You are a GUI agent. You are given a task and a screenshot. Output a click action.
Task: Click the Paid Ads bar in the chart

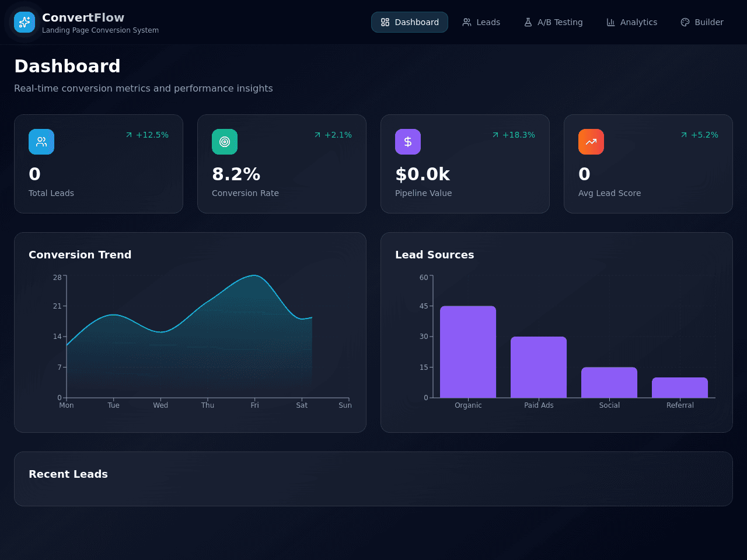pyautogui.click(x=539, y=367)
